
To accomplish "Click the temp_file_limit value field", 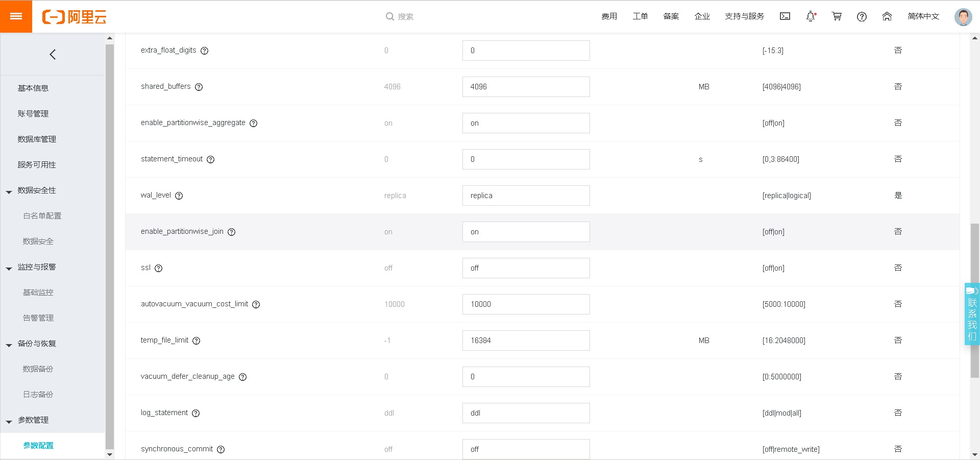I will click(x=526, y=341).
